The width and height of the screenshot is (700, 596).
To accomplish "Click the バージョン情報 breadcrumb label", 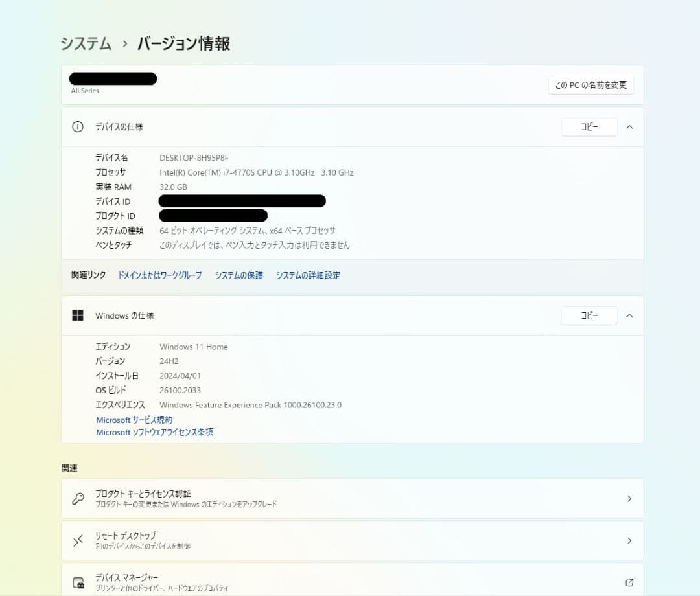I will pyautogui.click(x=185, y=43).
